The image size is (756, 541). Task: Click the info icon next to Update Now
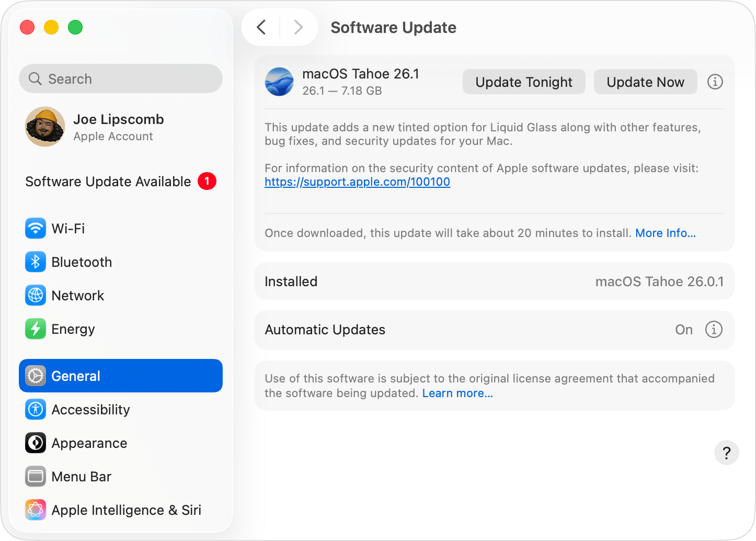[715, 82]
